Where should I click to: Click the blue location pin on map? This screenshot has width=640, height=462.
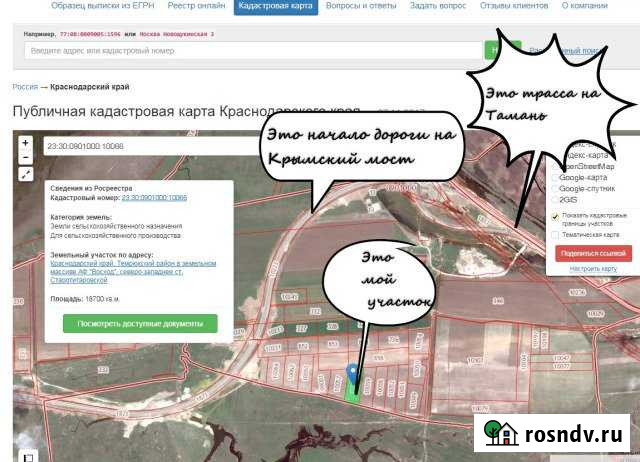(x=352, y=373)
